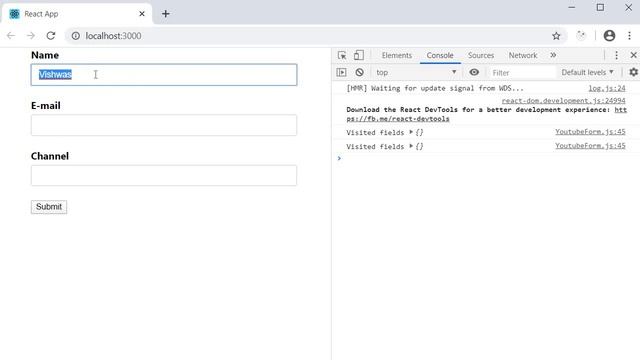Screen dimensions: 640x360
Task: Close the React App tab
Action: [142, 14]
